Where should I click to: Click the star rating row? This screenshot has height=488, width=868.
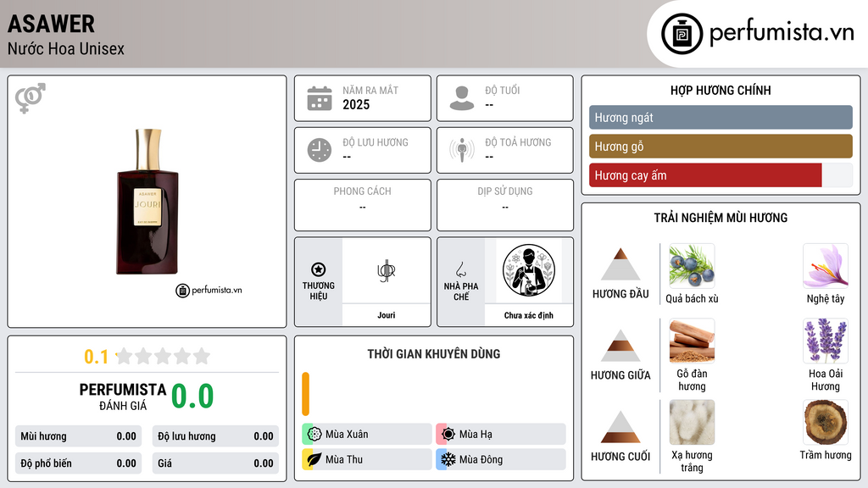(164, 356)
